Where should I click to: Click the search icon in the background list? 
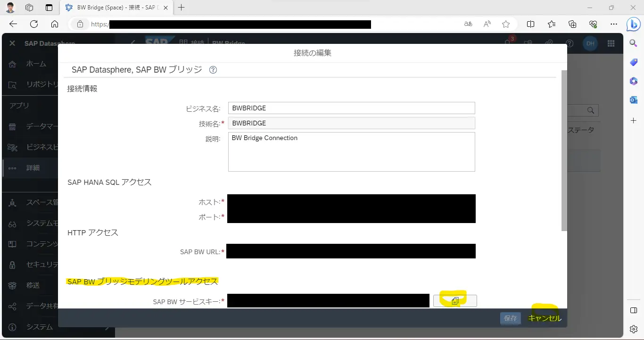(x=590, y=110)
